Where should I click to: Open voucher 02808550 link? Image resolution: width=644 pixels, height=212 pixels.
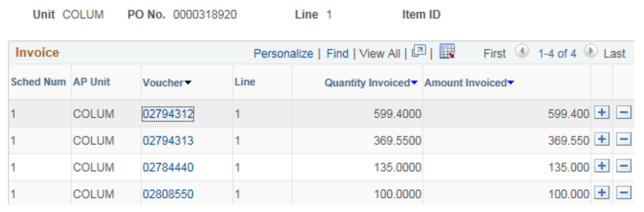168,194
